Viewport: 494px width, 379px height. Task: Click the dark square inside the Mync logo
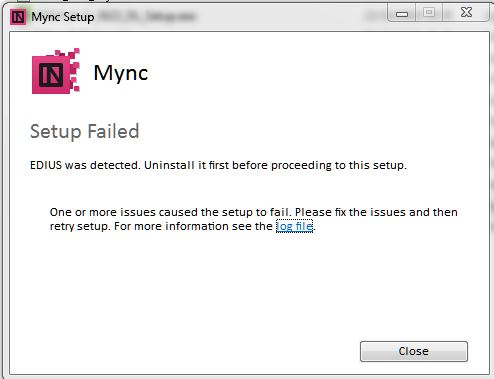tap(51, 75)
